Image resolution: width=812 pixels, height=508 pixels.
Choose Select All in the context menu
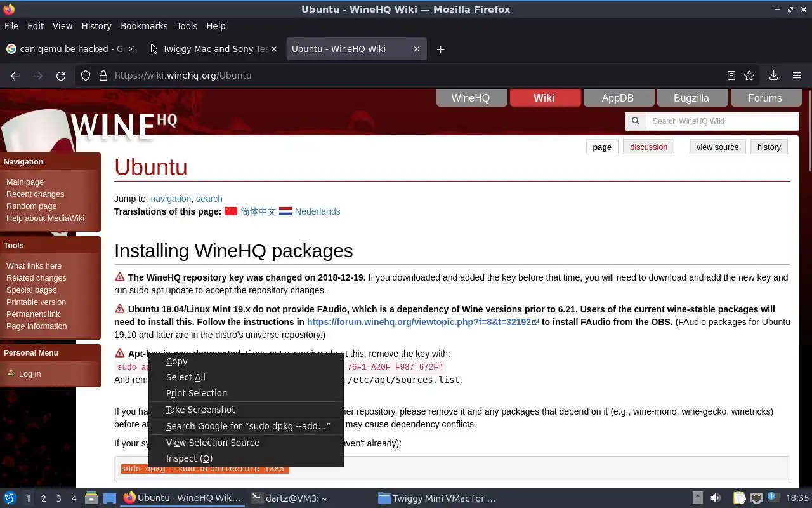point(246,377)
